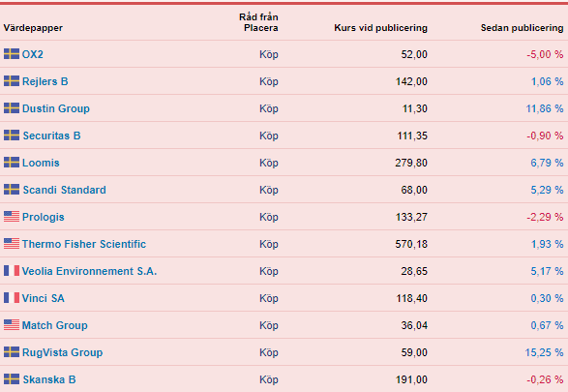Open the RugVista Group stock link
The width and height of the screenshot is (568, 392).
62,352
